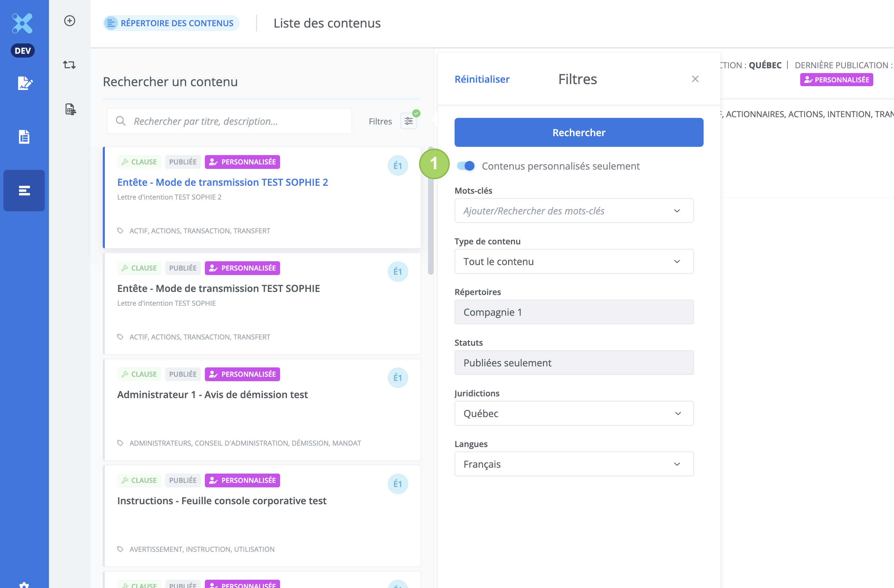Image resolution: width=894 pixels, height=588 pixels.
Task: Select the active content directory sidebar icon
Action: [x=24, y=191]
